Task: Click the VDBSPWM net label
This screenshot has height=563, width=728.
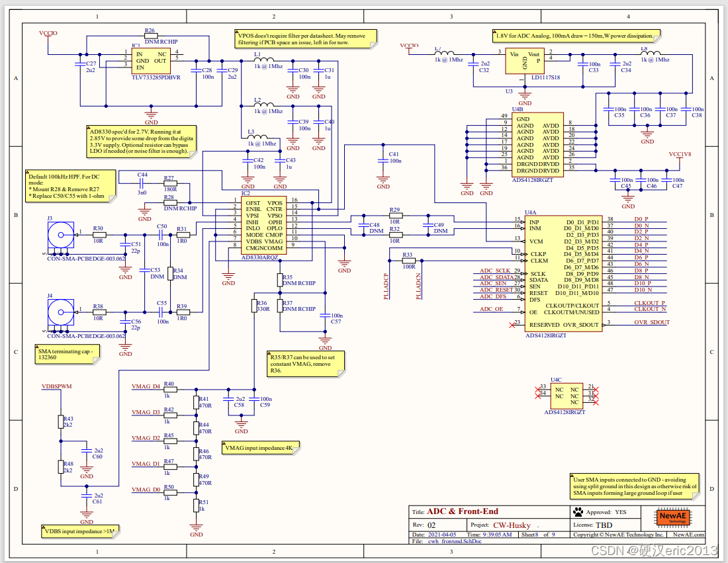Action: point(57,386)
